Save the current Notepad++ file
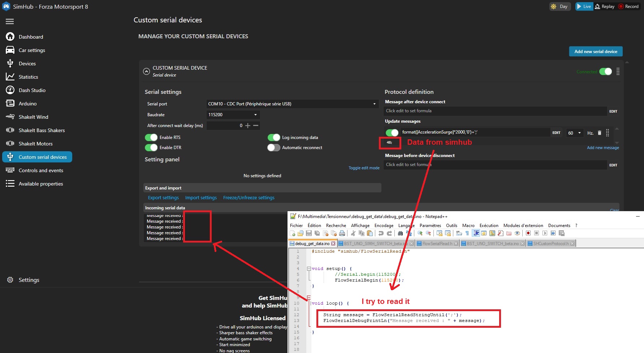 [309, 233]
